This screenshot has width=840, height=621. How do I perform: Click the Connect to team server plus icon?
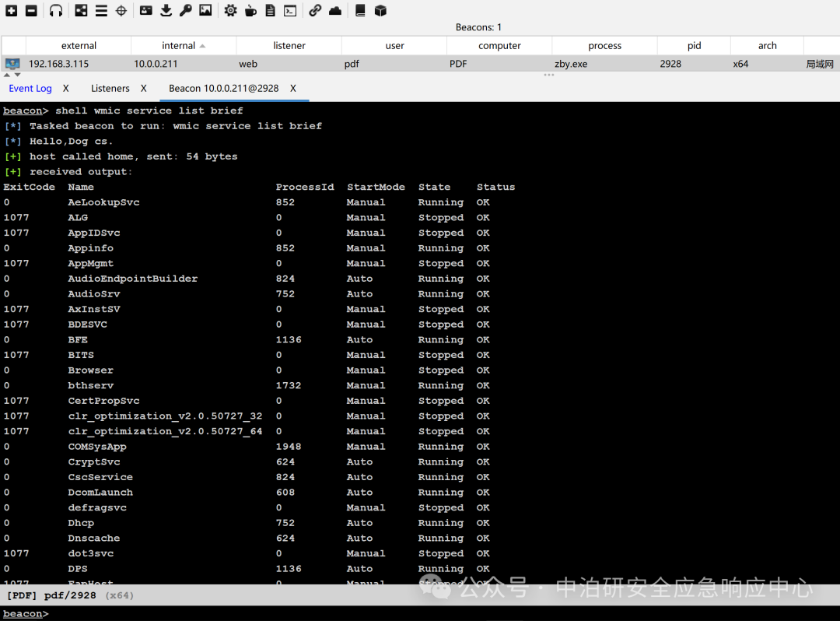pos(11,11)
